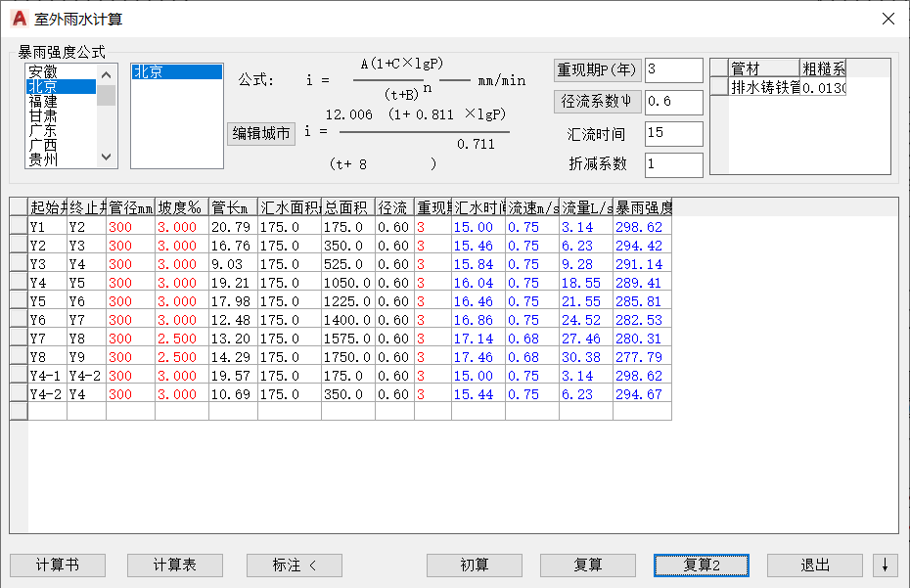Click the 径流系数ψ button
The height and width of the screenshot is (588, 910).
tap(597, 102)
